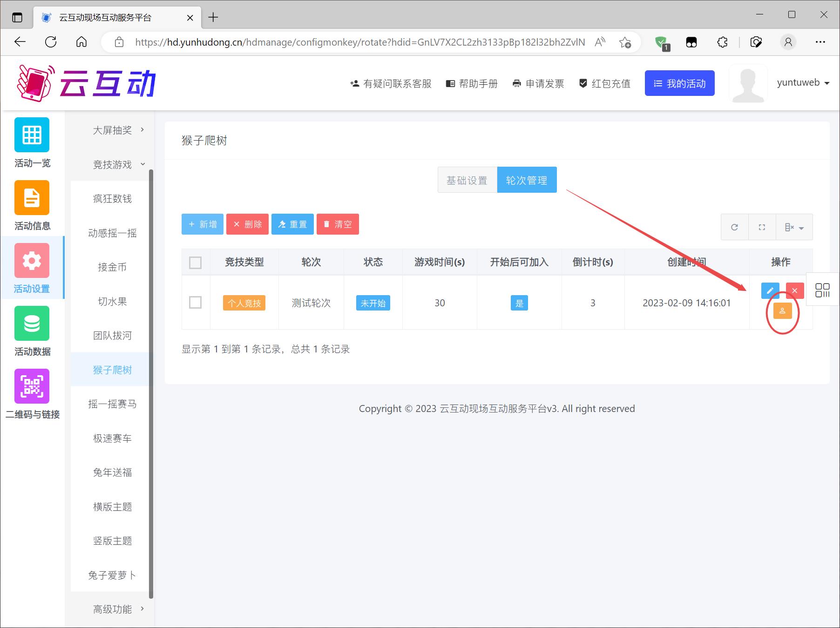
Task: Click the yuntuweb profile avatar picture
Action: (x=748, y=83)
